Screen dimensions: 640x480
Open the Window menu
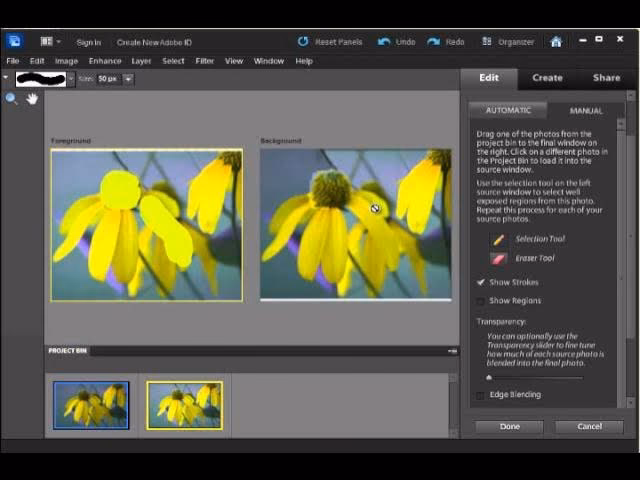tap(269, 61)
